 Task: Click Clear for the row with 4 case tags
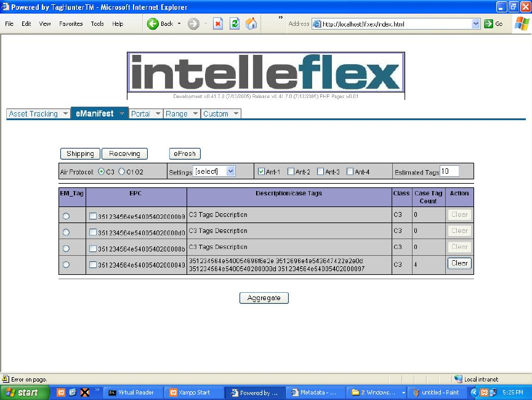point(459,263)
